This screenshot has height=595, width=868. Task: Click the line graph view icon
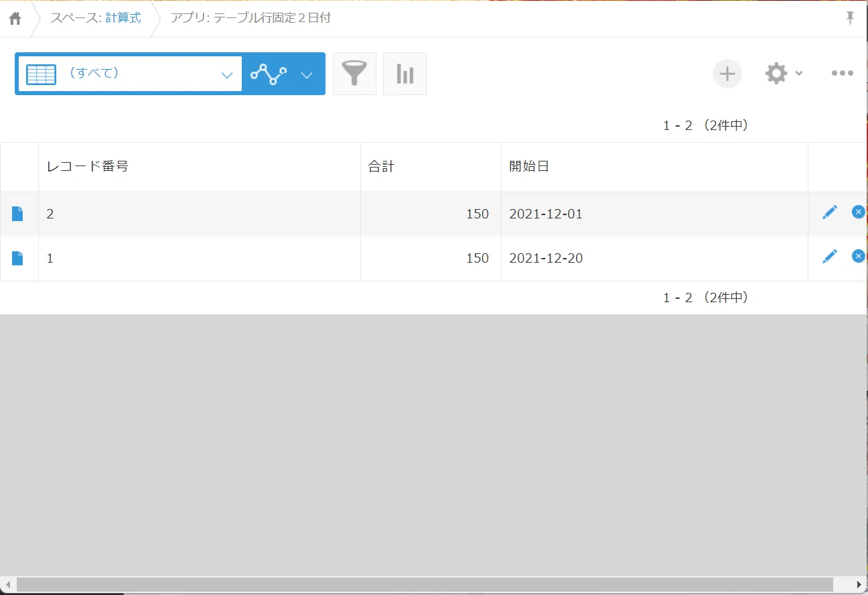(269, 74)
